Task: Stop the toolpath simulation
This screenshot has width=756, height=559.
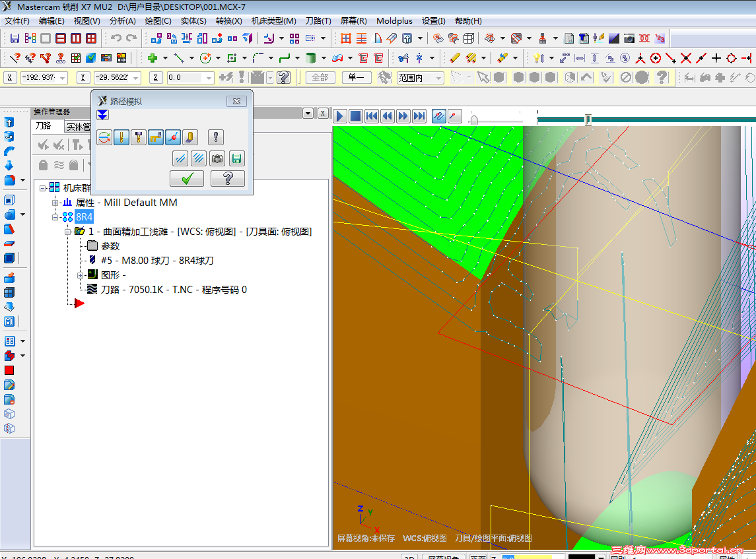Action: [355, 116]
